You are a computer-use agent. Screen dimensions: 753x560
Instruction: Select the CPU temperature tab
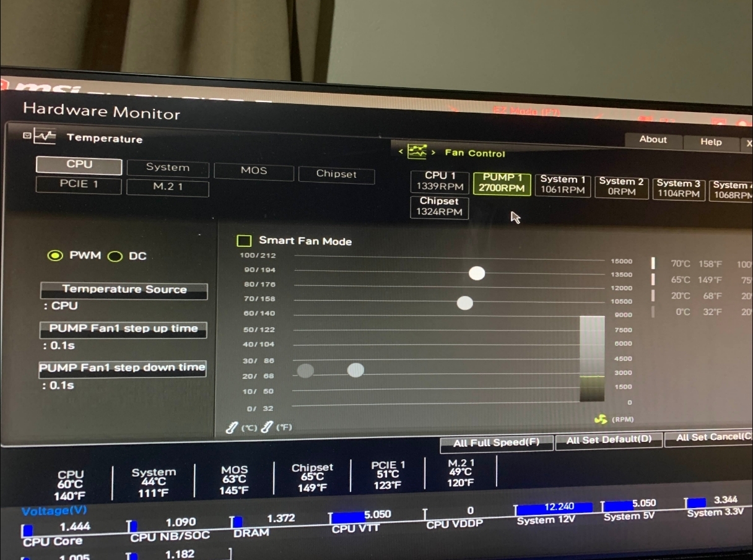(79, 165)
